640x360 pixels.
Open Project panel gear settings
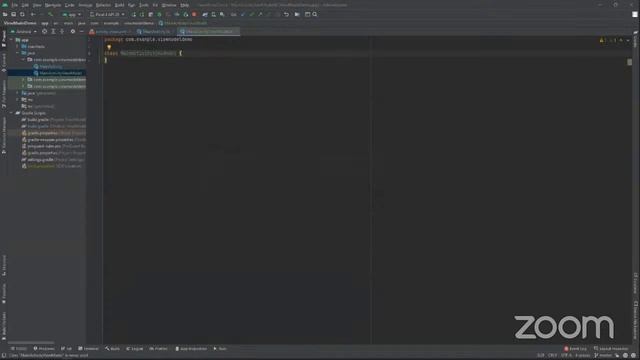(x=73, y=31)
